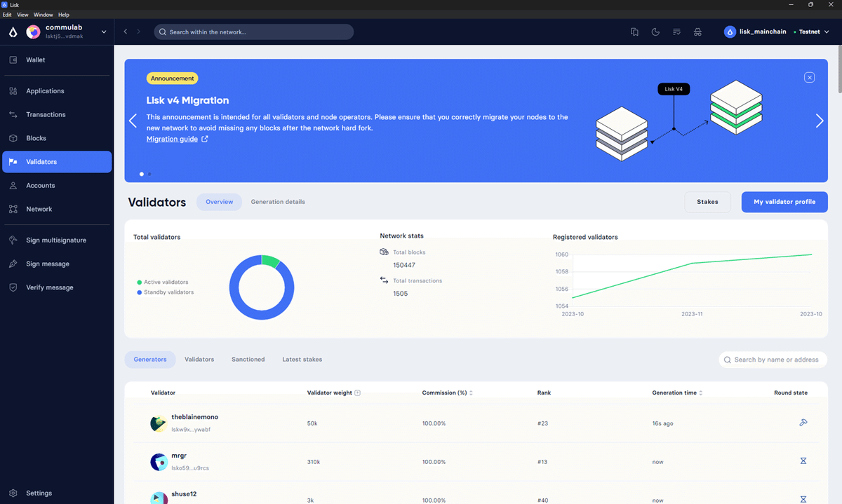Open Accounts in the sidebar
842x504 pixels.
coord(57,186)
